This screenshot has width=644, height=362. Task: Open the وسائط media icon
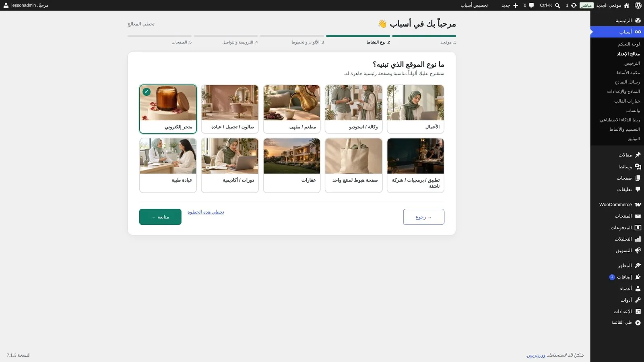tap(638, 167)
